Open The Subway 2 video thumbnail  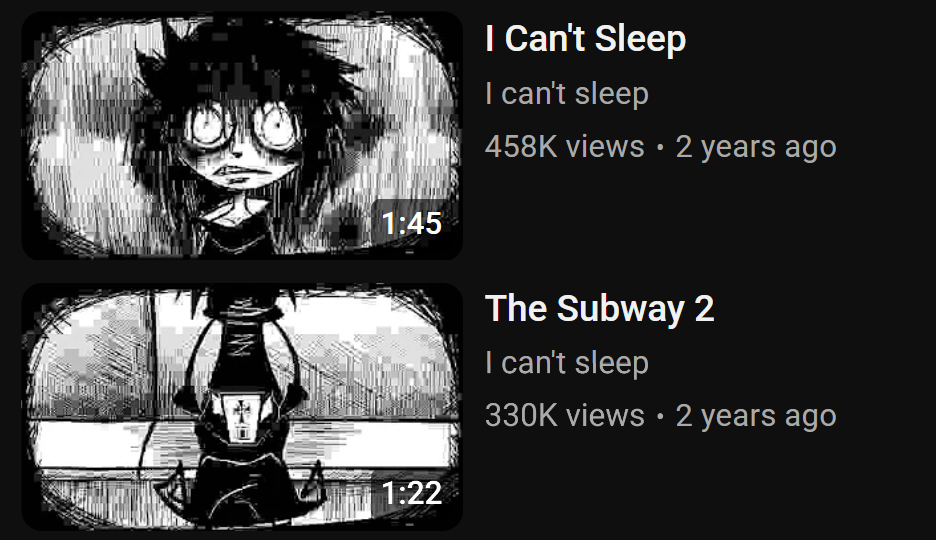[x=242, y=407]
